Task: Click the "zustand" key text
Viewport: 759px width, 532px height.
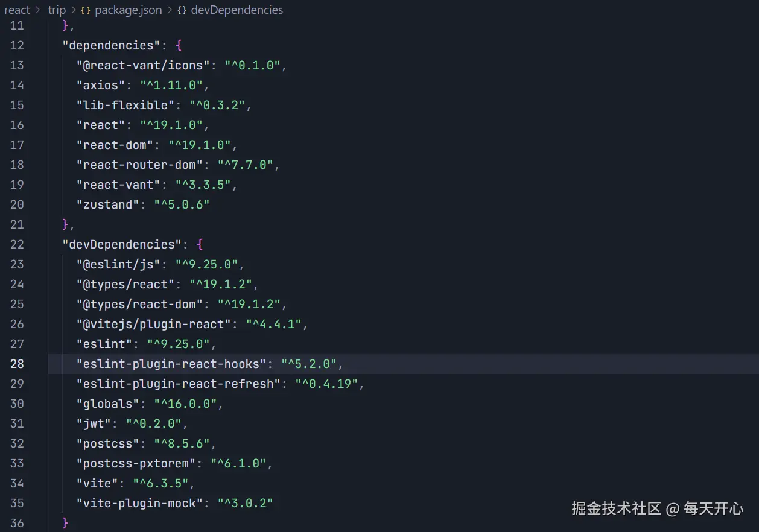Action: coord(108,204)
